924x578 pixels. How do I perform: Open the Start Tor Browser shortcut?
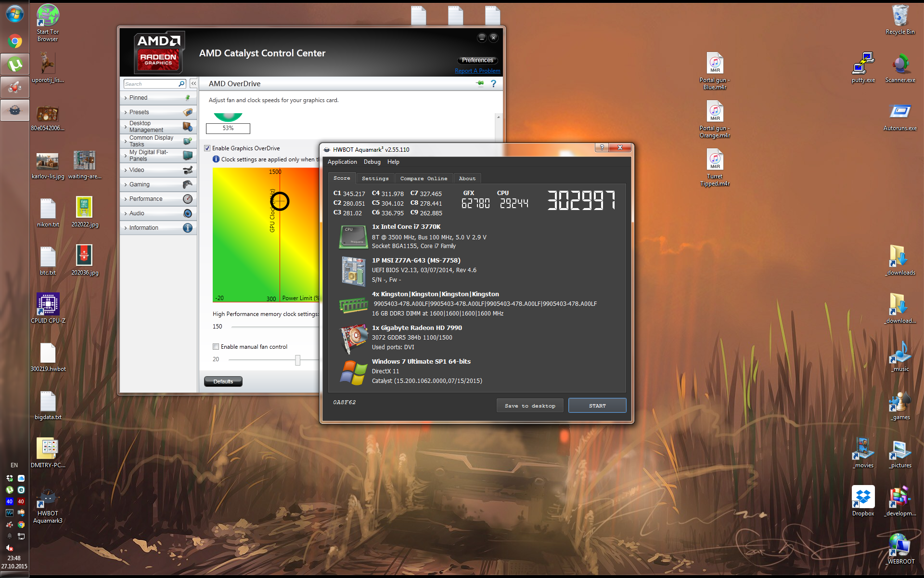(x=48, y=23)
